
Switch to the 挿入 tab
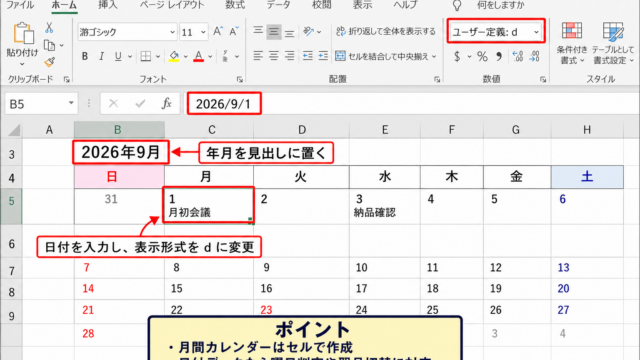coord(108,5)
